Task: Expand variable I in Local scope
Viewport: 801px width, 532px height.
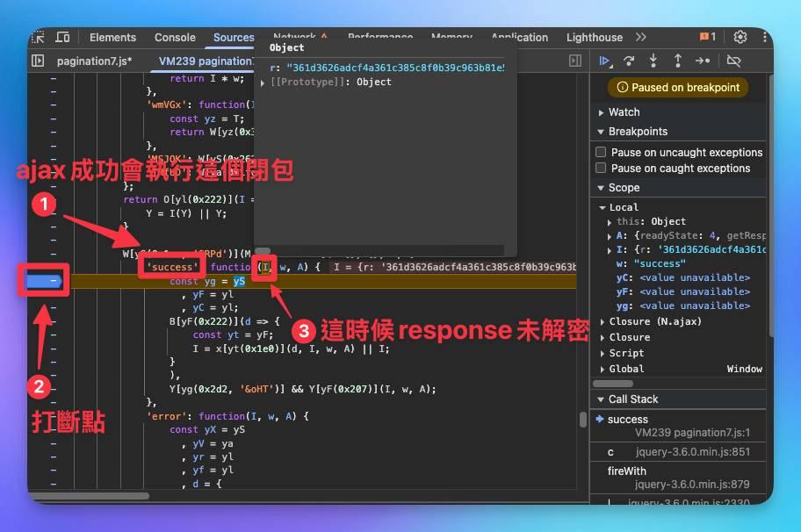Action: pos(610,250)
